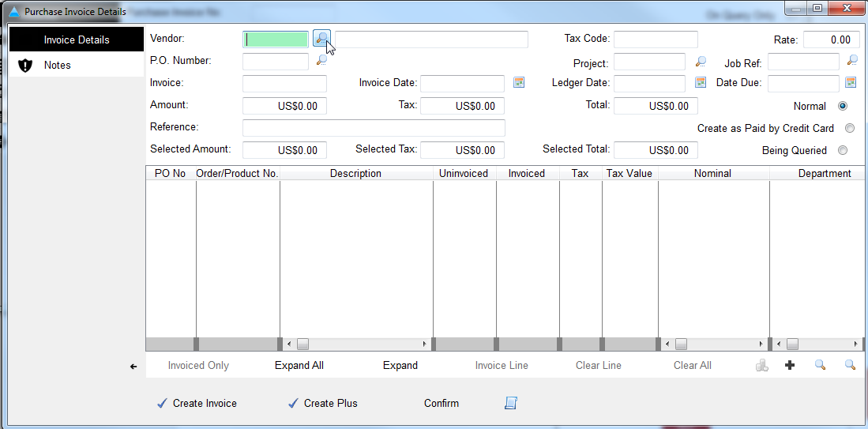868x429 pixels.
Task: Click Description column scrollbar left arrow
Action: coord(287,344)
